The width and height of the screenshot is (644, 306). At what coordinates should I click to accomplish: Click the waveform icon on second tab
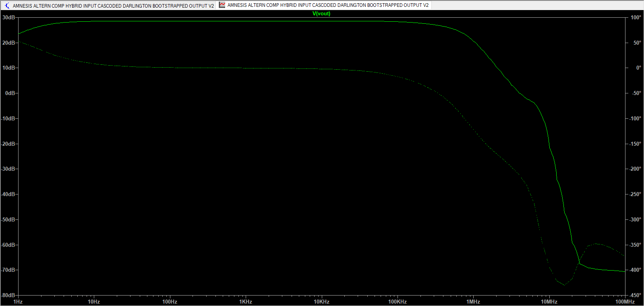(222, 5)
